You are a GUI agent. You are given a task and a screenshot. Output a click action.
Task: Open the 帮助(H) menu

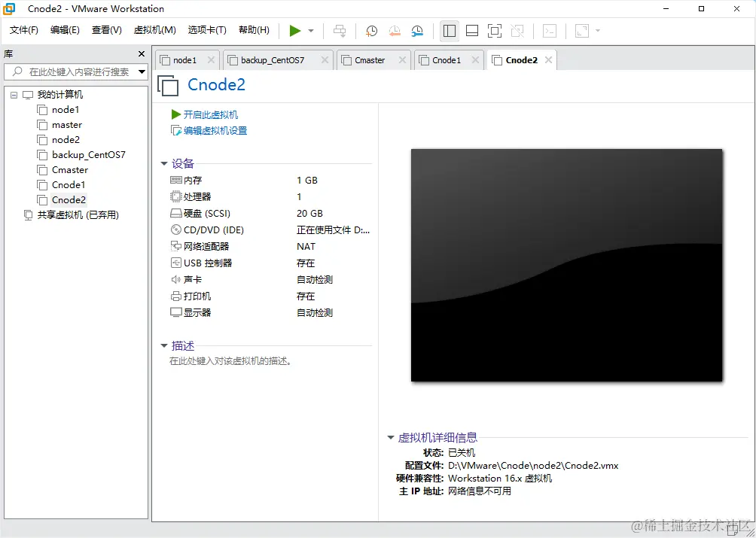tap(254, 30)
